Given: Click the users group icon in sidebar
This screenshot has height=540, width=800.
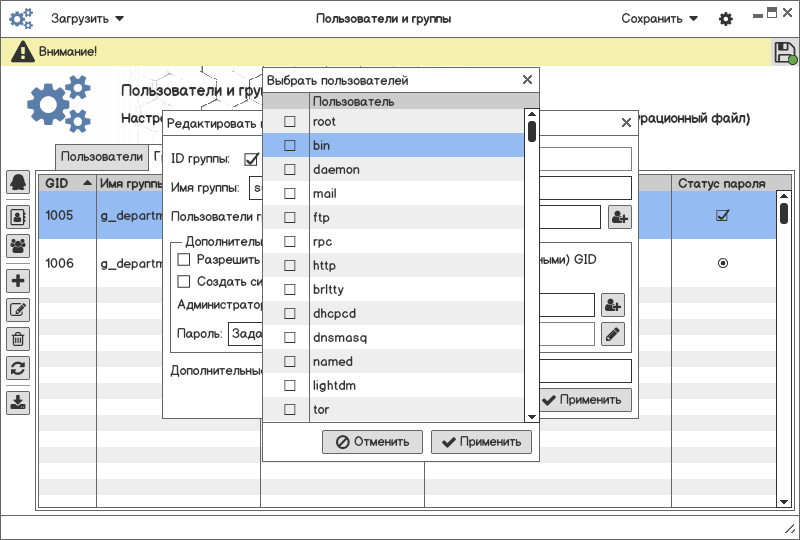Looking at the screenshot, I should click(18, 246).
